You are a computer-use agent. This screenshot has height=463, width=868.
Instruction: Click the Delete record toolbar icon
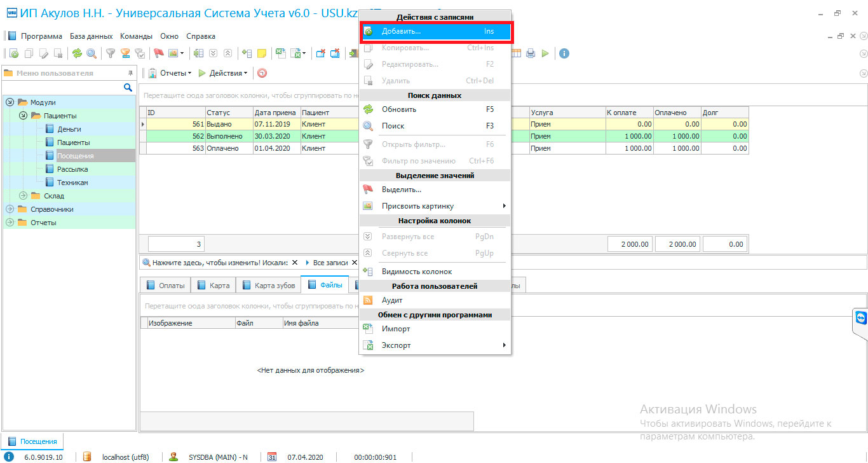tap(58, 53)
